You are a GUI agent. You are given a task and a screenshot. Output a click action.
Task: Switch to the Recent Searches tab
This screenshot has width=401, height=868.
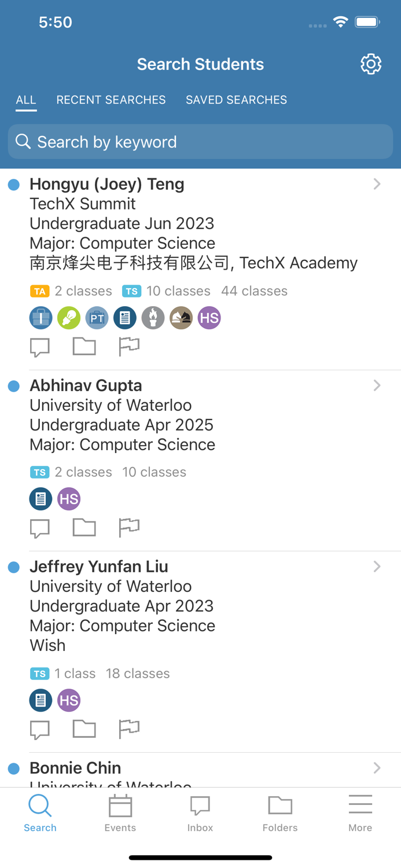click(111, 100)
